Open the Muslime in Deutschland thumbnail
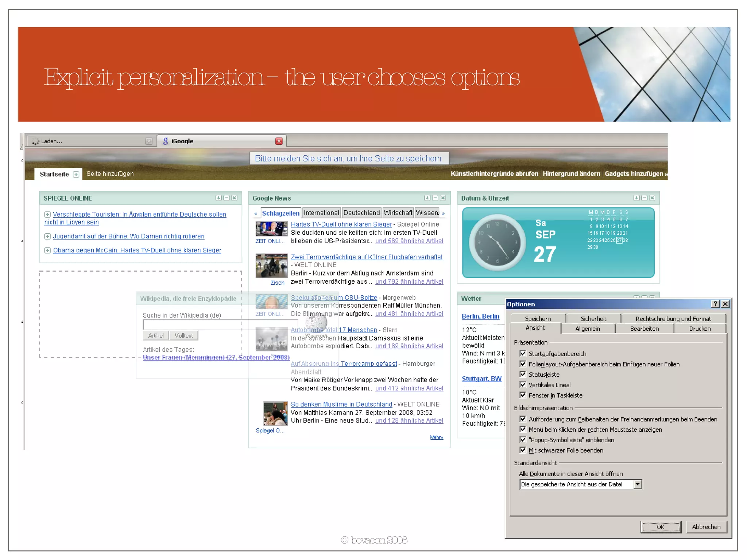Screen dimensions: 747x560 275,413
